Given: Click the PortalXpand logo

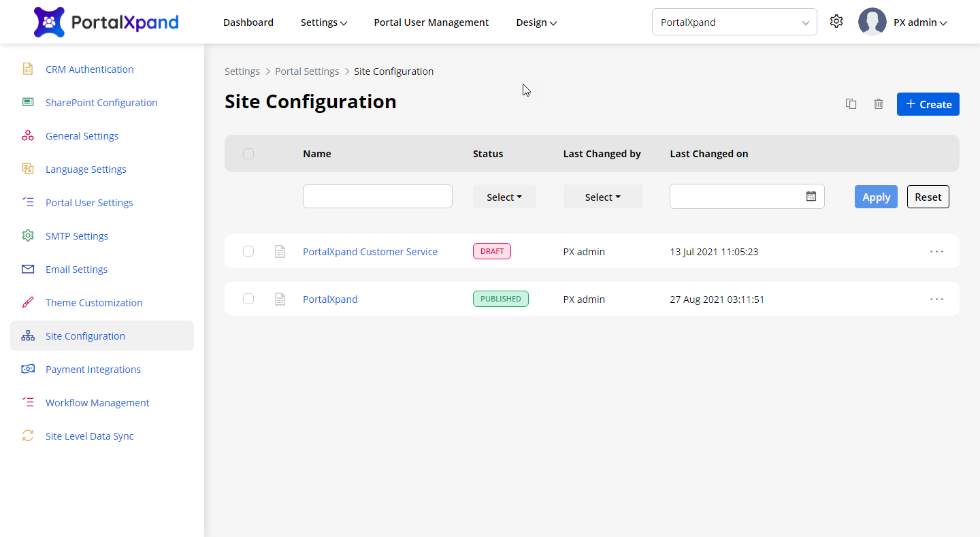Looking at the screenshot, I should pyautogui.click(x=106, y=22).
